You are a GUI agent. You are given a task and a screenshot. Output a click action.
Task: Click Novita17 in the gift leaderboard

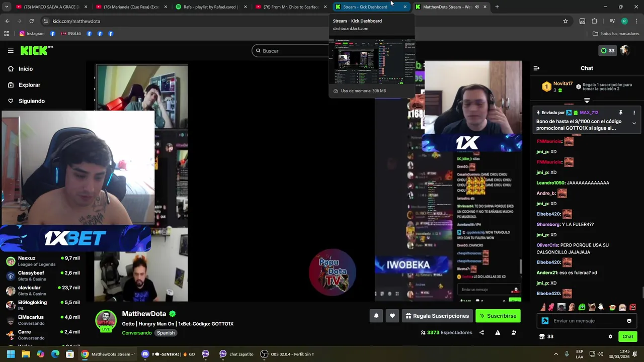point(563,83)
